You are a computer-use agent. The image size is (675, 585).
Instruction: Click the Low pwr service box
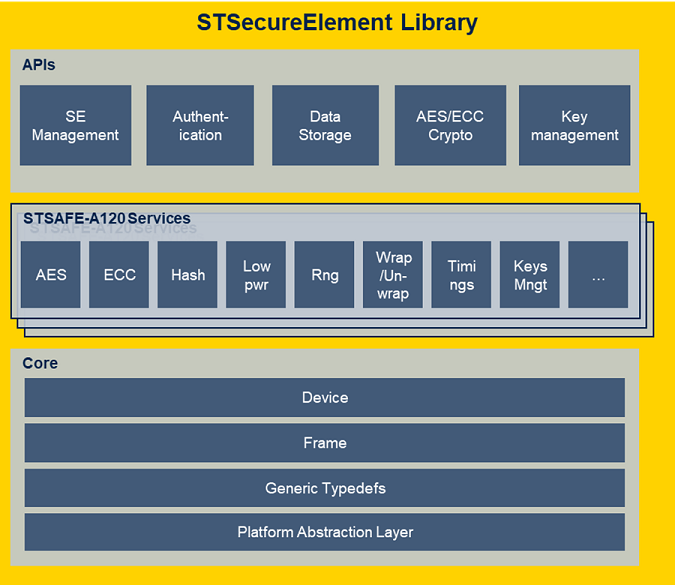256,274
